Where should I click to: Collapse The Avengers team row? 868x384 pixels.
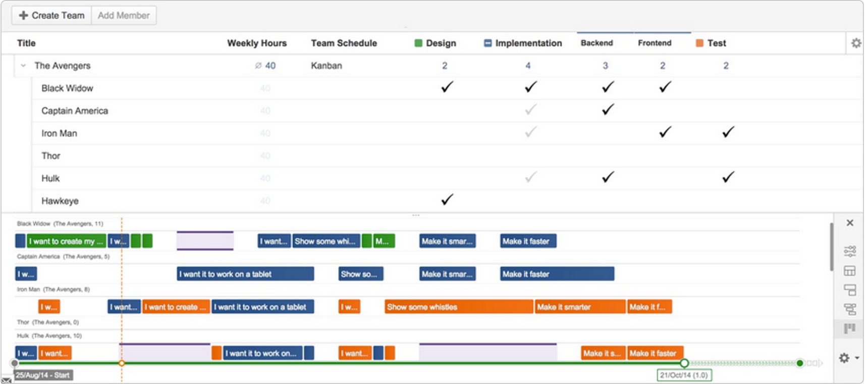click(23, 66)
